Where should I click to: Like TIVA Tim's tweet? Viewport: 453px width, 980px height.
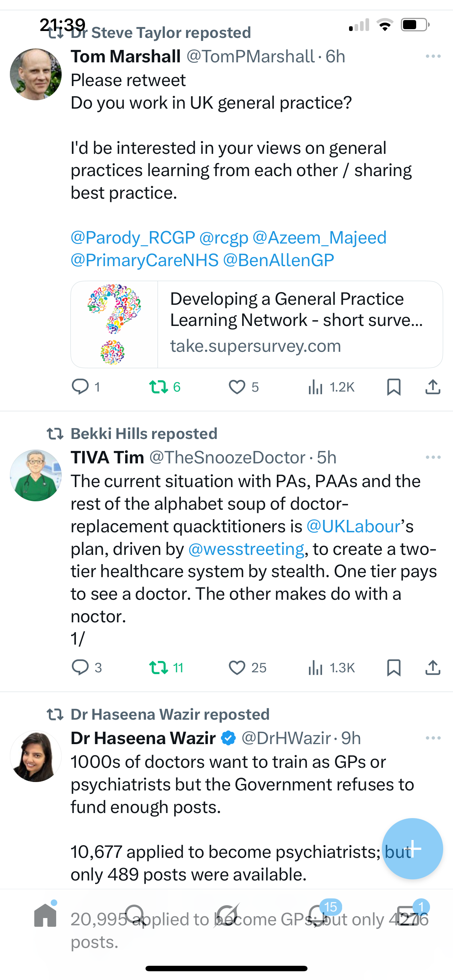point(237,668)
